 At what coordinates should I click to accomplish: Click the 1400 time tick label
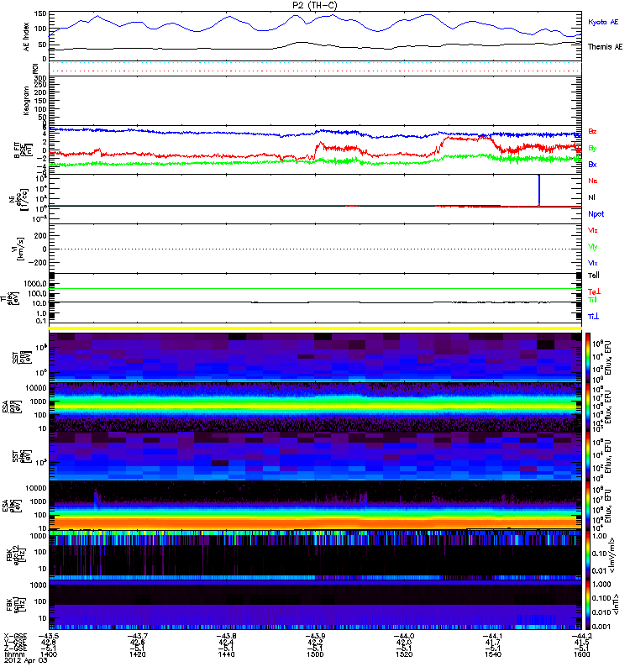point(49,654)
